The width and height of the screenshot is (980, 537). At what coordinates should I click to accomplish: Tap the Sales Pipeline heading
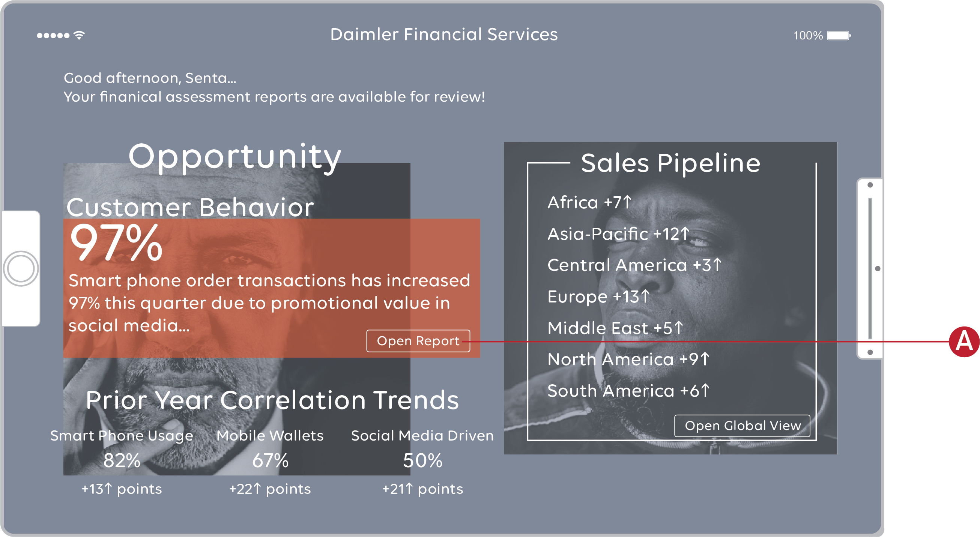(x=670, y=163)
